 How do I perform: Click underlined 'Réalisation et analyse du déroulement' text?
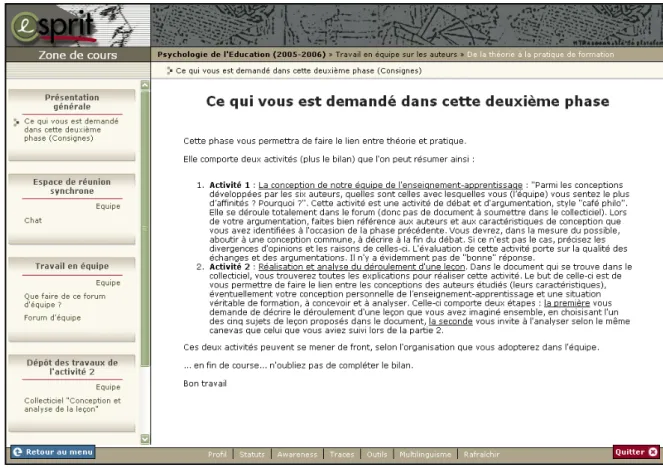[362, 267]
